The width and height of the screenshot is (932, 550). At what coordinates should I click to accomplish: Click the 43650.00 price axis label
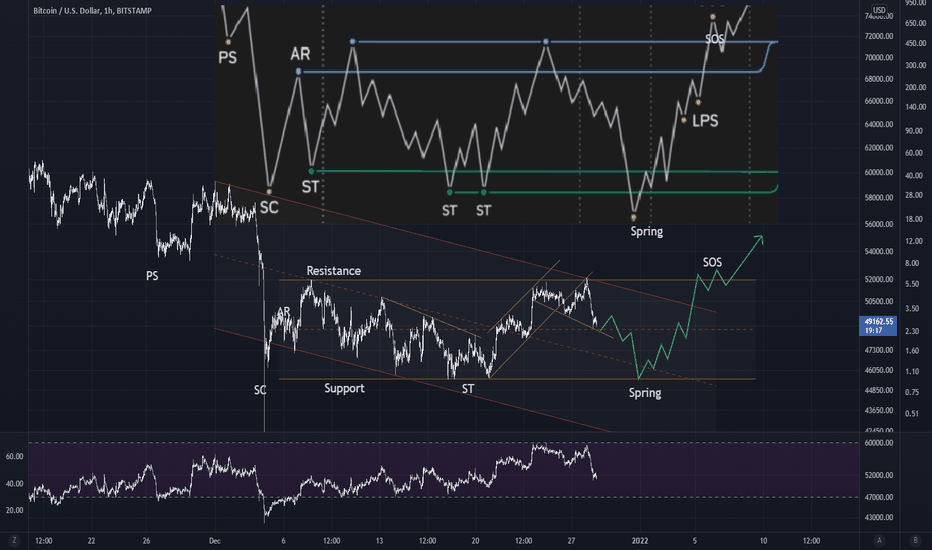tap(879, 411)
